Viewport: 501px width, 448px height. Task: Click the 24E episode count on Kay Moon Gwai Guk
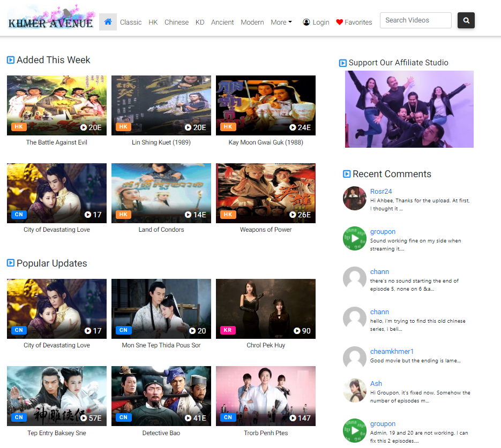click(301, 127)
